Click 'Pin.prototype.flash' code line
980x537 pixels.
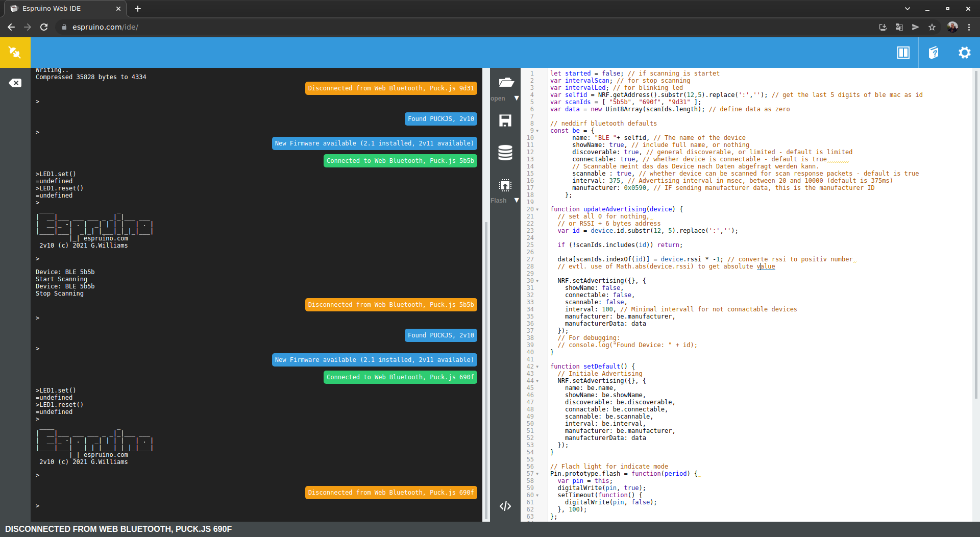[x=624, y=474]
